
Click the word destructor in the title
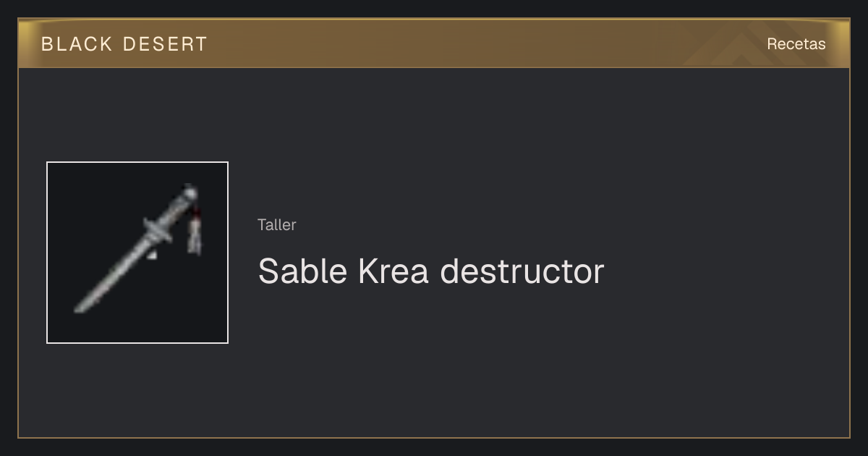click(522, 271)
